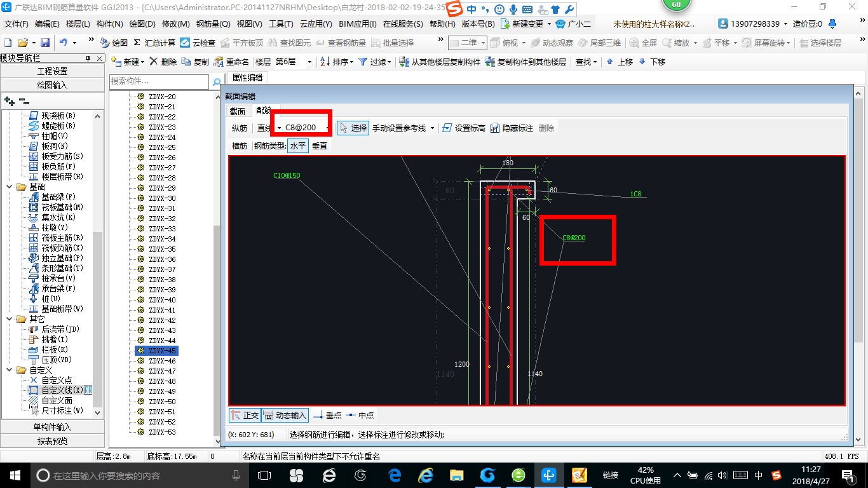Click the open folder icon
Image resolution: width=868 pixels, height=488 pixels.
point(22,43)
